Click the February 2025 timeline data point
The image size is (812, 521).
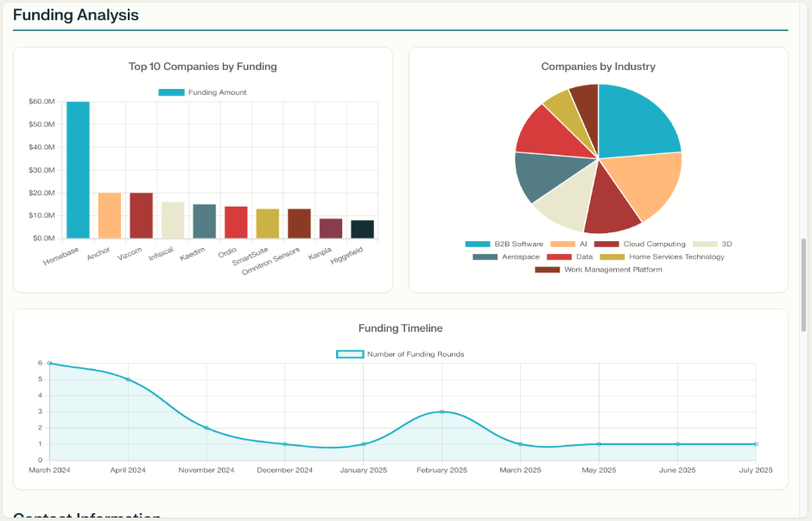pos(442,412)
